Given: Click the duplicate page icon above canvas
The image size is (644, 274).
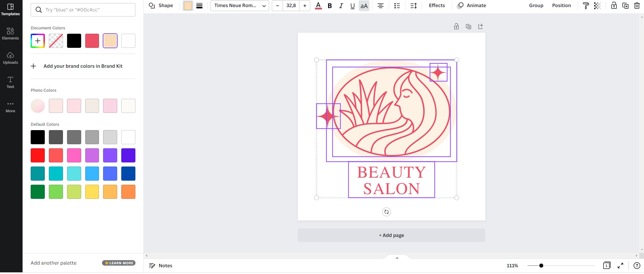Looking at the screenshot, I should pyautogui.click(x=468, y=27).
